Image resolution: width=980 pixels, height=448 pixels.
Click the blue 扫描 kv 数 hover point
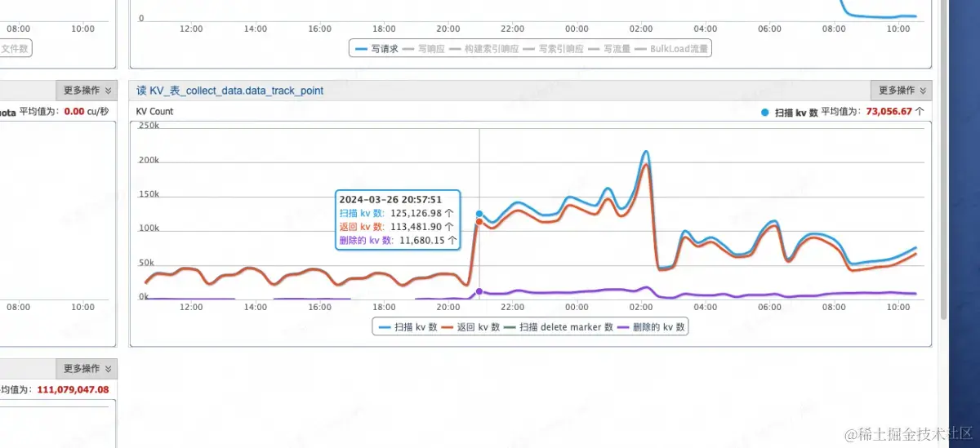click(479, 214)
